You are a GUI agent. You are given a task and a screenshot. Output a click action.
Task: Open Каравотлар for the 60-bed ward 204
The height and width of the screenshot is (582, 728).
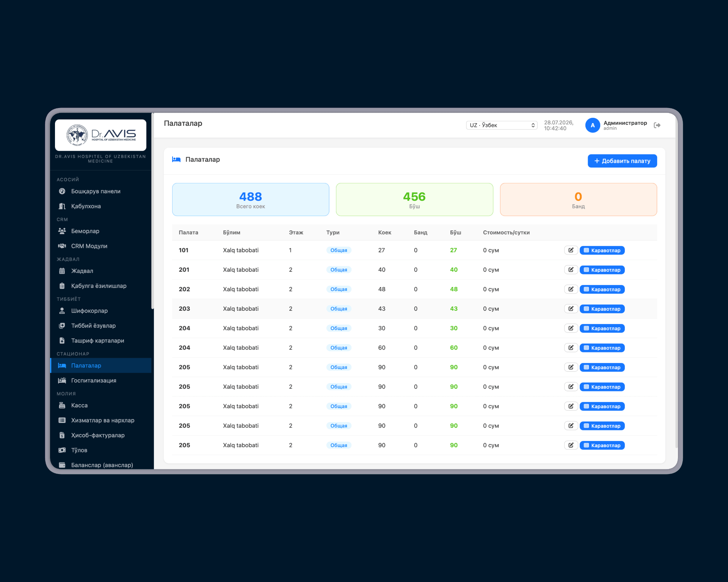(602, 348)
